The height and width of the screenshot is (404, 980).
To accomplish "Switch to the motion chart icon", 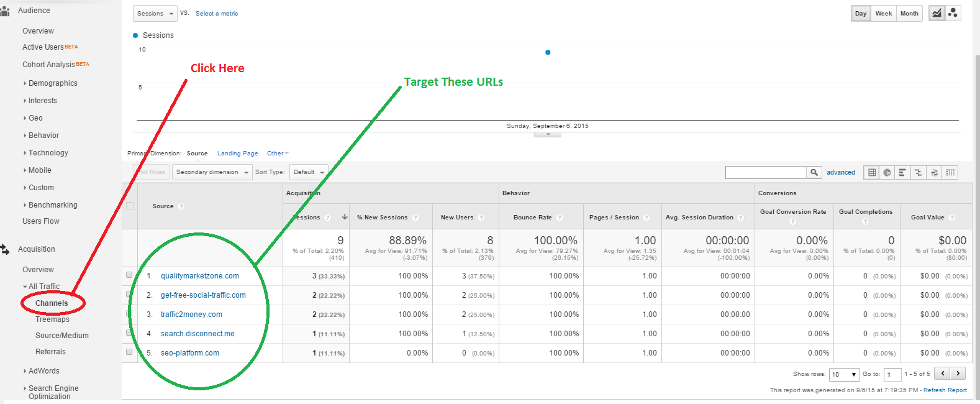I will pyautogui.click(x=953, y=13).
